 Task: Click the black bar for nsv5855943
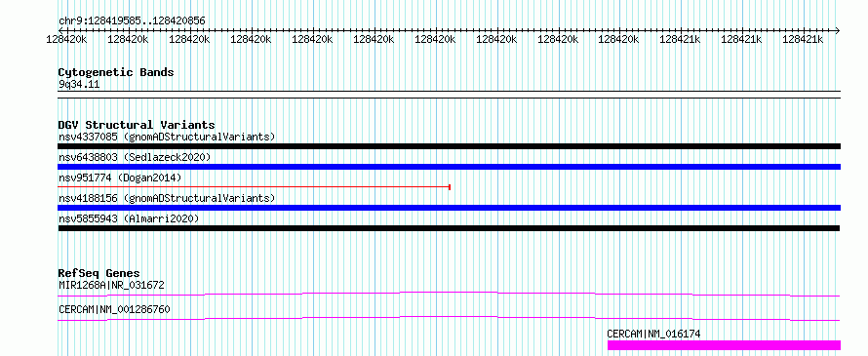(x=449, y=228)
